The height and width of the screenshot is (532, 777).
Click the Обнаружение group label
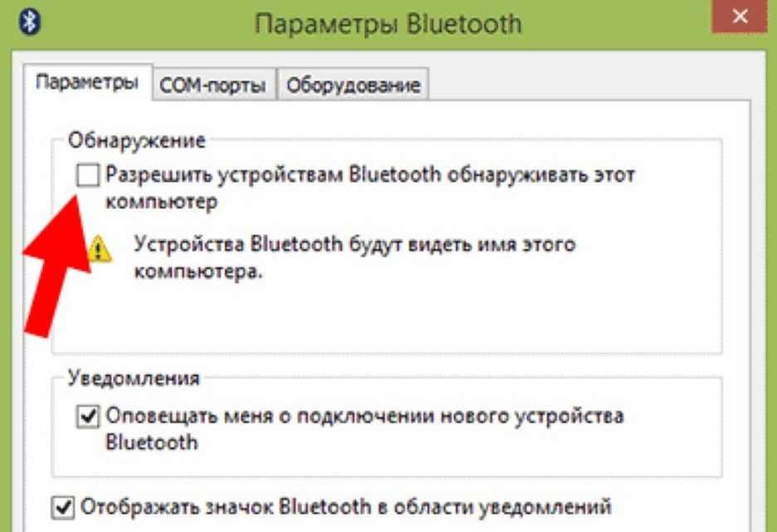136,141
